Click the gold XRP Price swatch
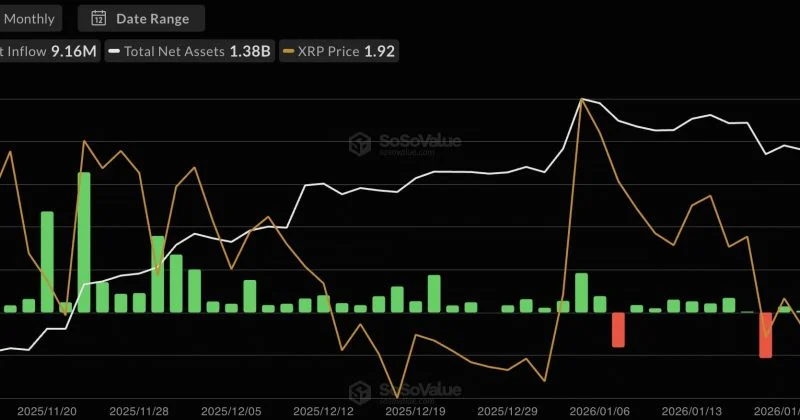This screenshot has width=800, height=420. 289,51
